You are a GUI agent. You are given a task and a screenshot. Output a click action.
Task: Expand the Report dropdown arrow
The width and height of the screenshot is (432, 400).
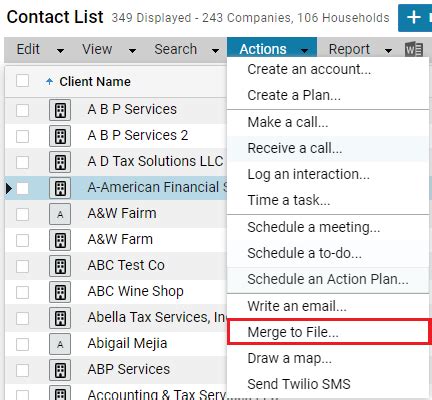[388, 51]
